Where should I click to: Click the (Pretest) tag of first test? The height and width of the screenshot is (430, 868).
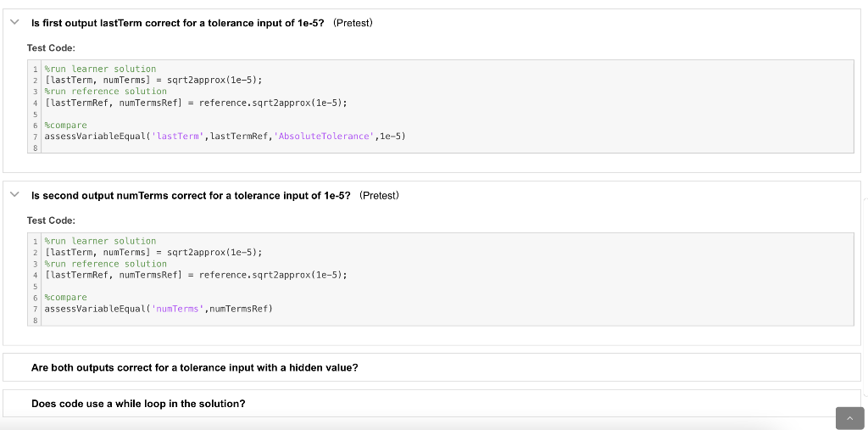[x=353, y=23]
